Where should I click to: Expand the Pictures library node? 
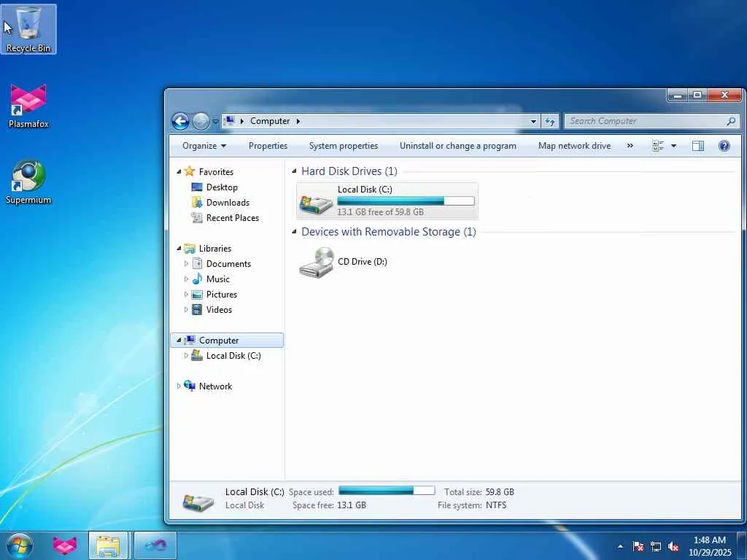186,295
